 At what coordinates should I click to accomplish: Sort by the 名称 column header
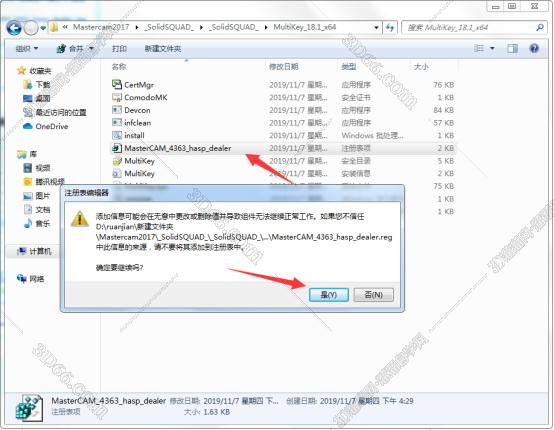[x=119, y=66]
